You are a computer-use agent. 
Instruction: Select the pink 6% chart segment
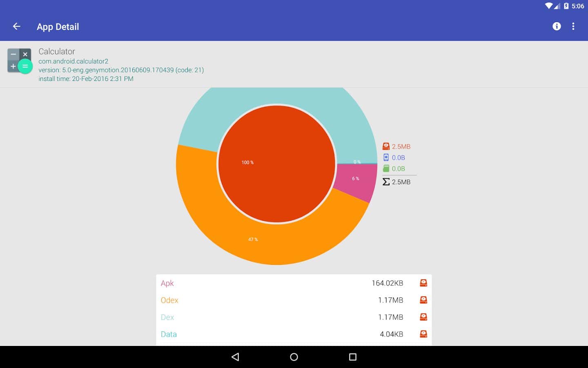(x=355, y=180)
